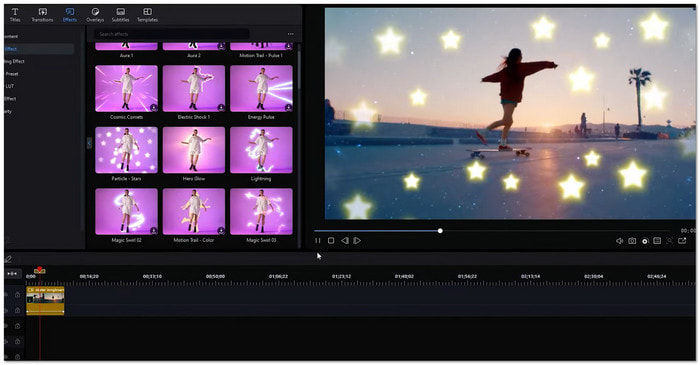Download the Motion Trail - Pulse 1 effect
700x365 pixels.
point(288,46)
